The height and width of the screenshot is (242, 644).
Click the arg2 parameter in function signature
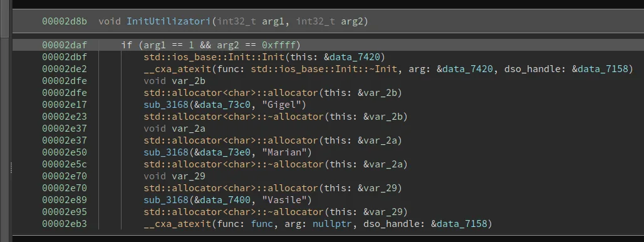[352, 21]
